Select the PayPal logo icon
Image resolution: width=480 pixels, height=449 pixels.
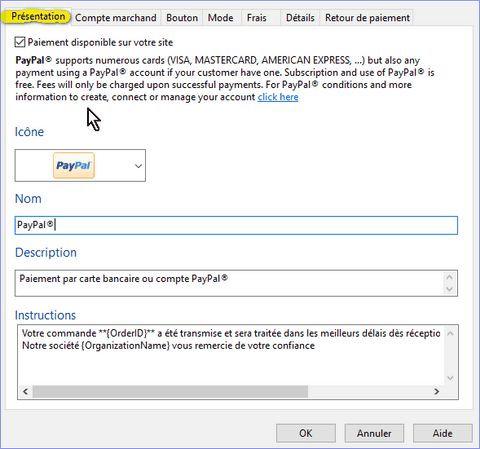[74, 165]
